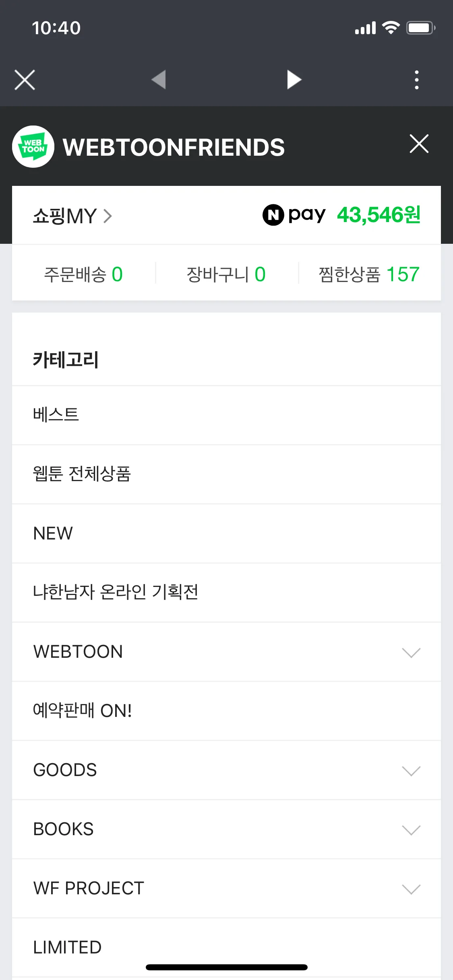Open 주문배송 order delivery status

coord(83,274)
